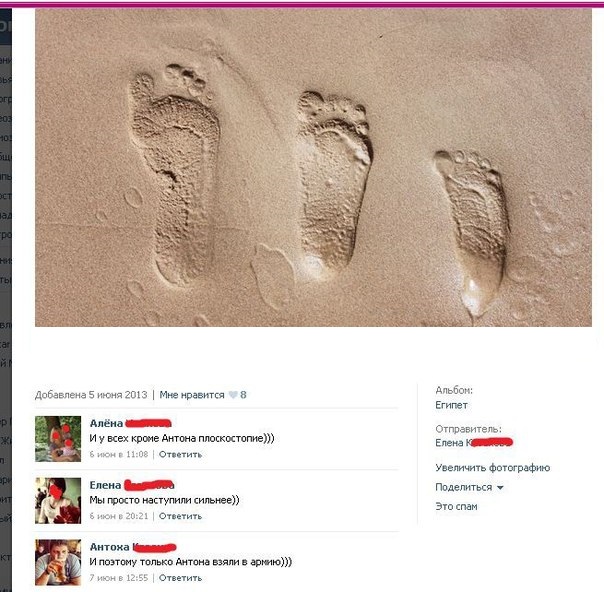This screenshot has width=604, height=592.
Task: Click the Поделиться dropdown arrow
Action: click(500, 488)
